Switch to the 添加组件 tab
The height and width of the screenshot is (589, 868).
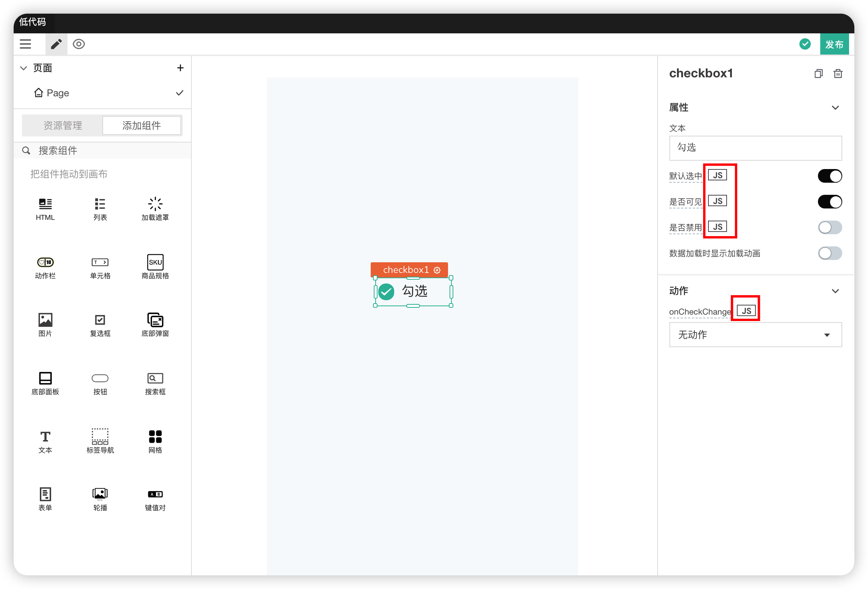(x=141, y=125)
